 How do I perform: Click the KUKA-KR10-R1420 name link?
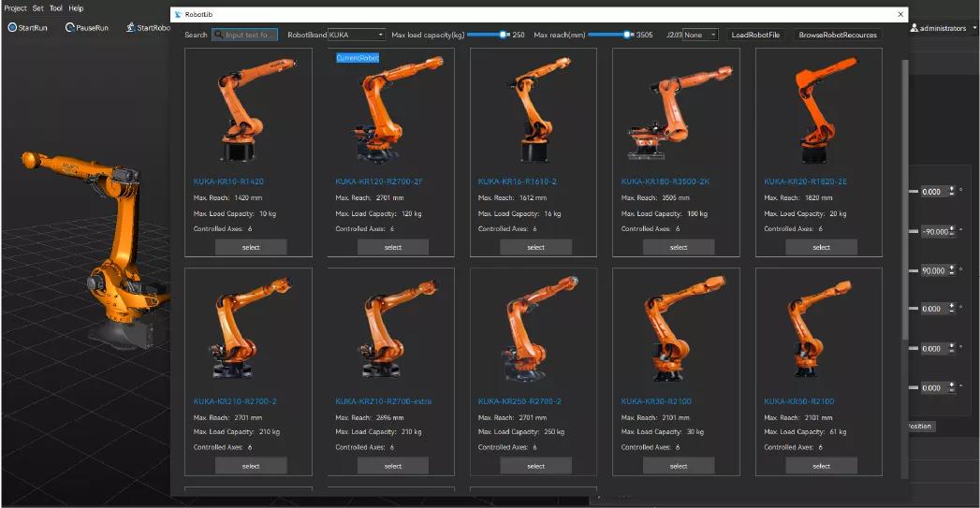tap(228, 181)
